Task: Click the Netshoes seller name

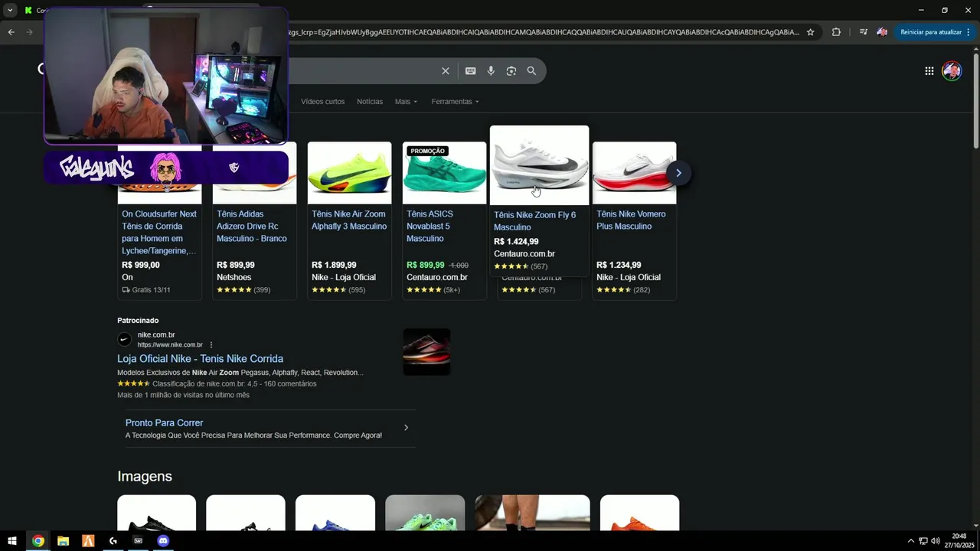Action: pos(234,277)
